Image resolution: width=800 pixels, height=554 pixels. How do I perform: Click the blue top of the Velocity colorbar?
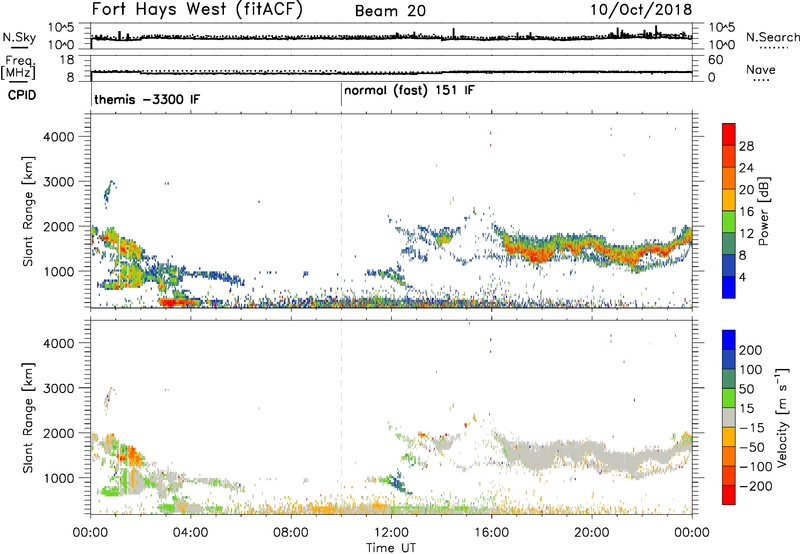click(729, 340)
